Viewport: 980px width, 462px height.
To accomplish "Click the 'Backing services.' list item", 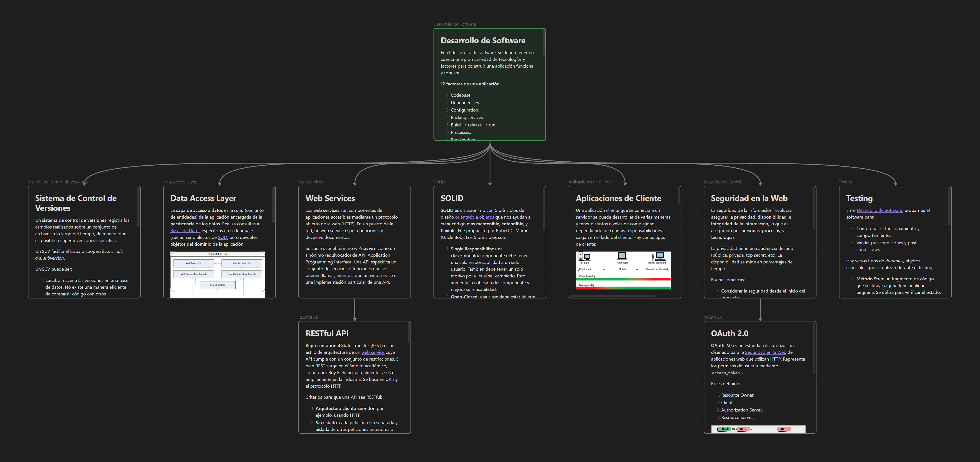I will point(467,118).
